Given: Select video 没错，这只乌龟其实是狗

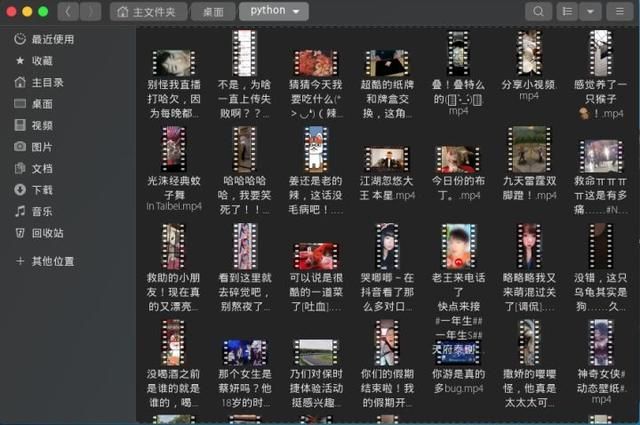Looking at the screenshot, I should [x=600, y=268].
